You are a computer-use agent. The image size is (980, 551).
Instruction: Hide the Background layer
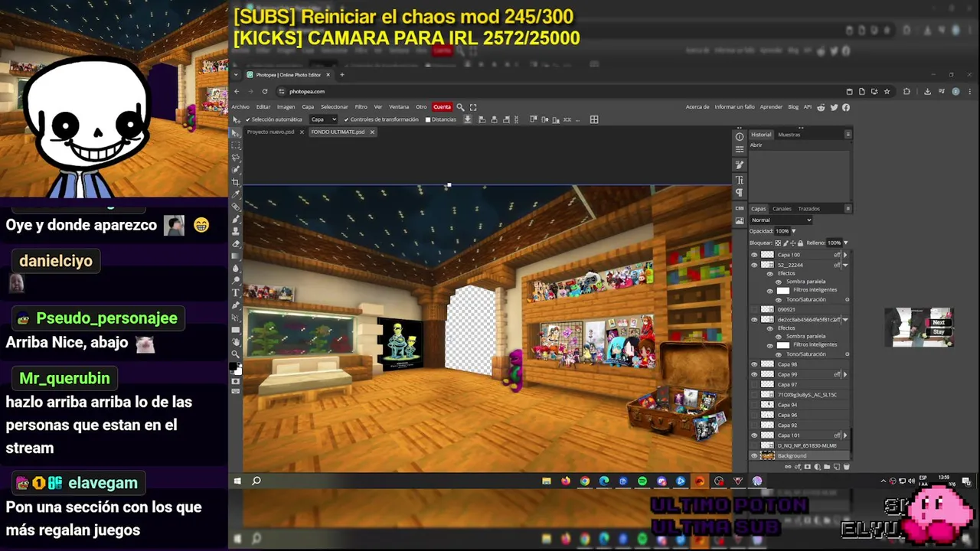[x=754, y=455]
